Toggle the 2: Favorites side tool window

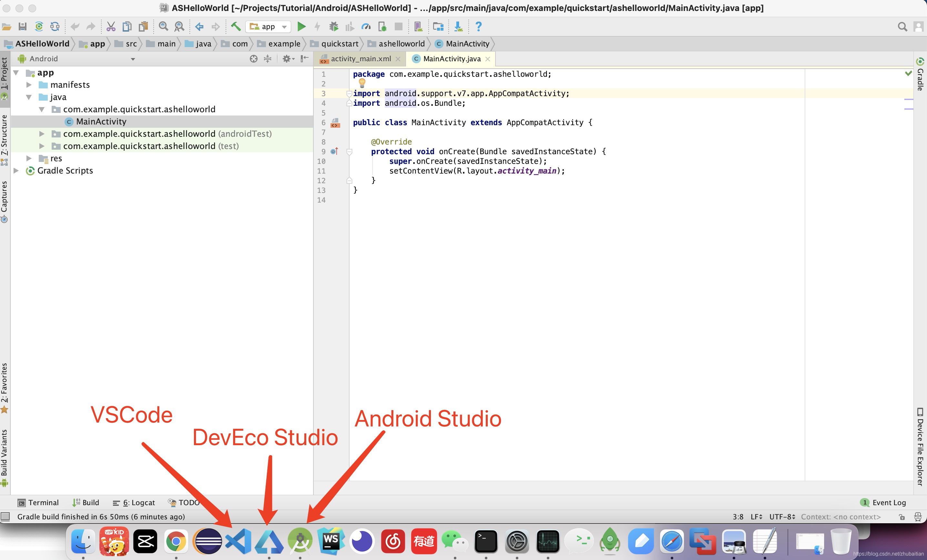pos(5,388)
